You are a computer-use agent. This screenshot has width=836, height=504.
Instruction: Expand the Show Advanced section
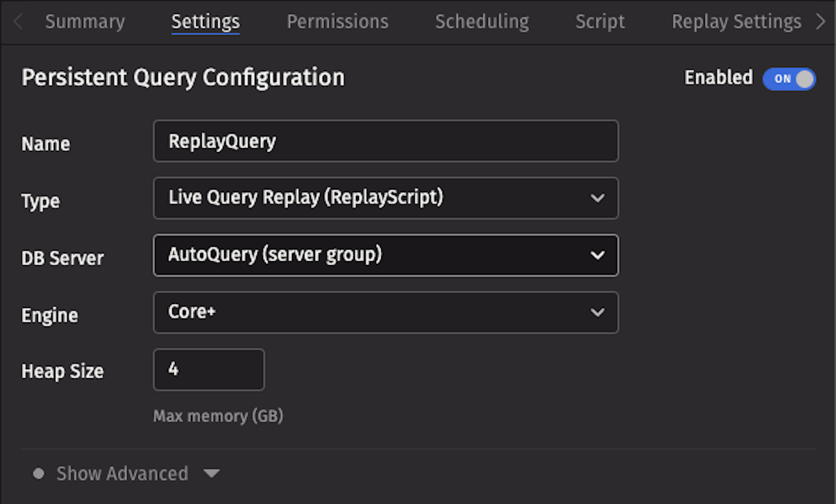point(123,474)
